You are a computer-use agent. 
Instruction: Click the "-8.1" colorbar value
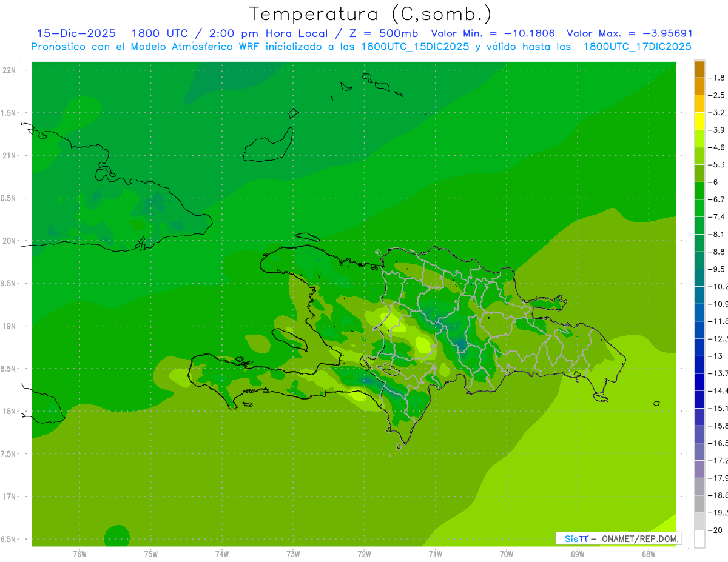(716, 234)
